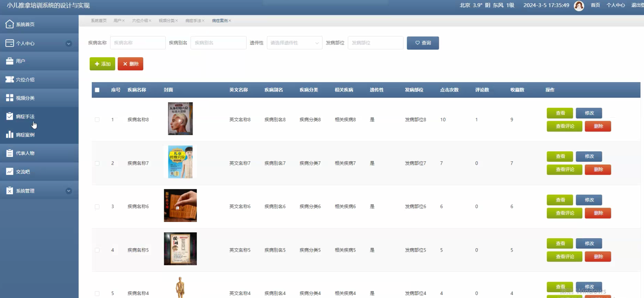The height and width of the screenshot is (298, 644).
Task: Click the 退出 link in header
Action: click(x=637, y=5)
